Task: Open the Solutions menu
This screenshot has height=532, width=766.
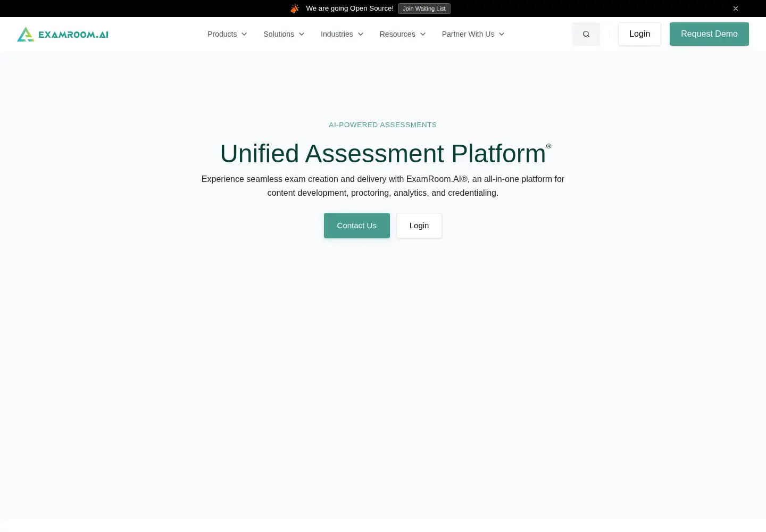Action: pos(284,34)
